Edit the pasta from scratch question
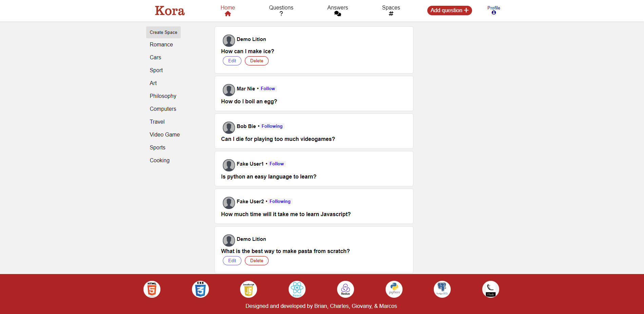644x314 pixels. click(232, 261)
